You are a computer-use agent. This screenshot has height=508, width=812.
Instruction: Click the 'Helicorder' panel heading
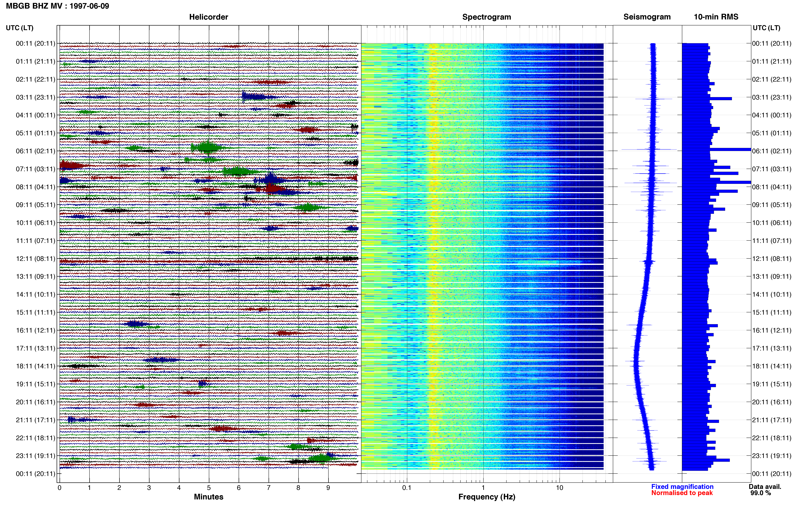[209, 17]
